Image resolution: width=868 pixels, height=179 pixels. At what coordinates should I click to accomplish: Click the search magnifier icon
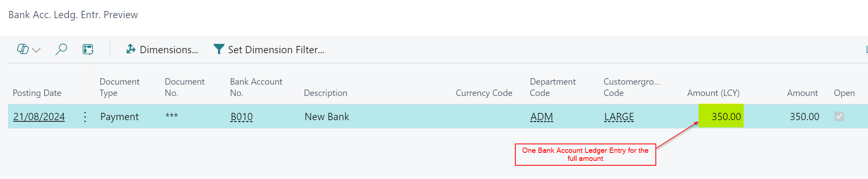(x=61, y=49)
